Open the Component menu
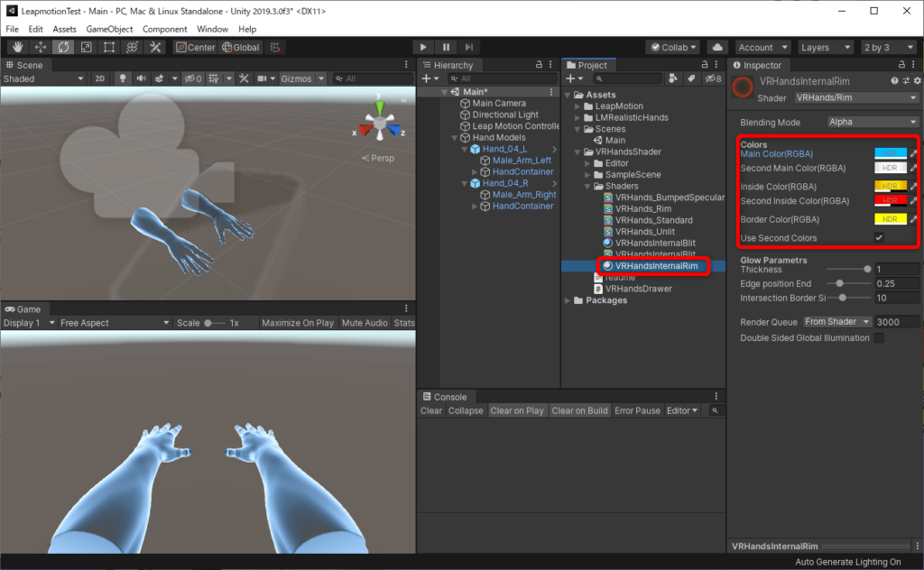The image size is (924, 570). 164,29
